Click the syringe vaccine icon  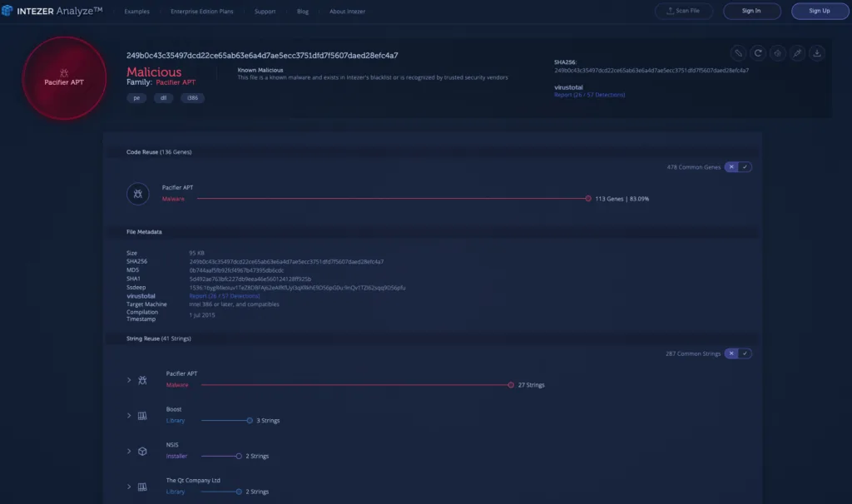pyautogui.click(x=797, y=53)
